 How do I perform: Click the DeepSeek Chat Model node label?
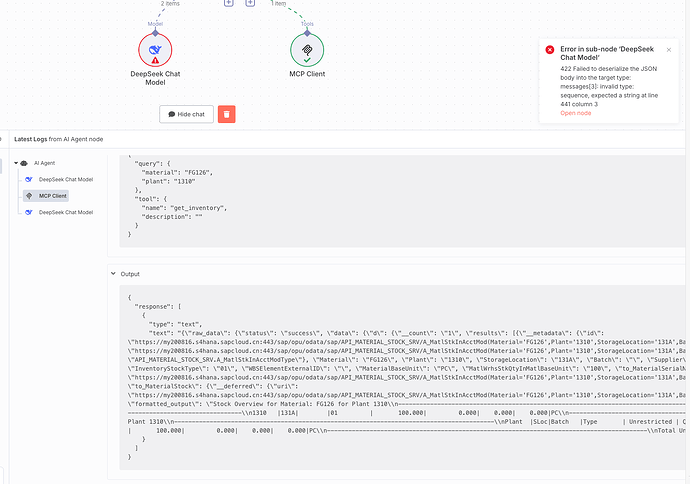[155, 78]
